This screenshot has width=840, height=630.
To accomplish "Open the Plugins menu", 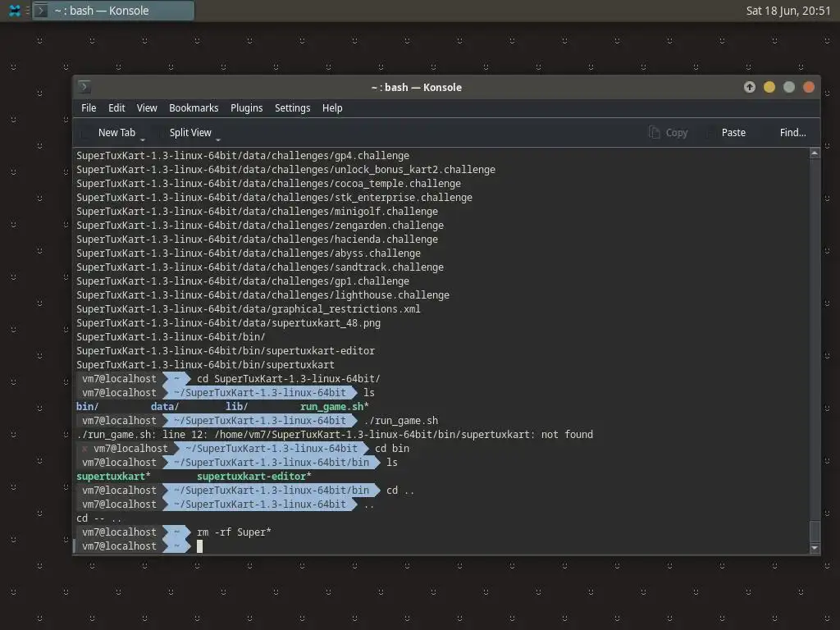I will tap(246, 108).
